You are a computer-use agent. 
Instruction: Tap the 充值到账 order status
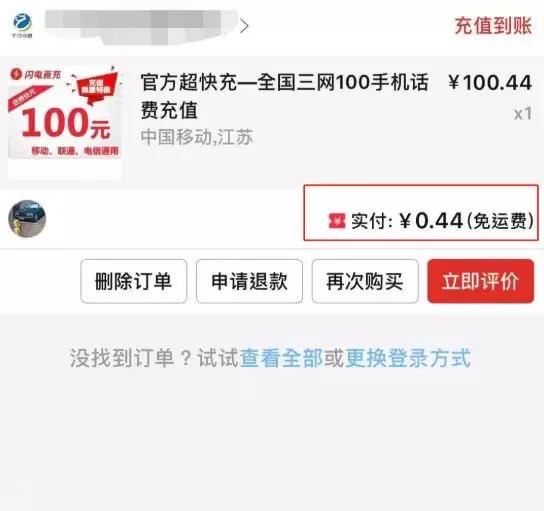point(493,26)
